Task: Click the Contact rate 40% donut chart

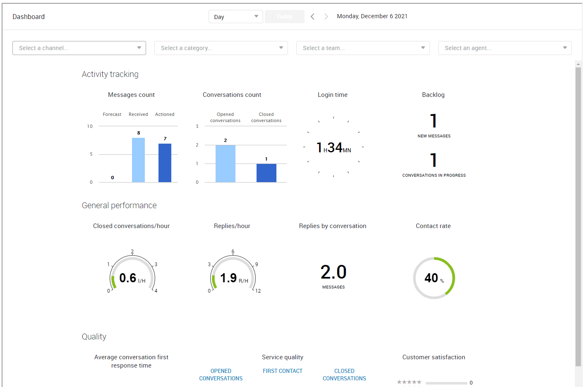Action: tap(434, 278)
